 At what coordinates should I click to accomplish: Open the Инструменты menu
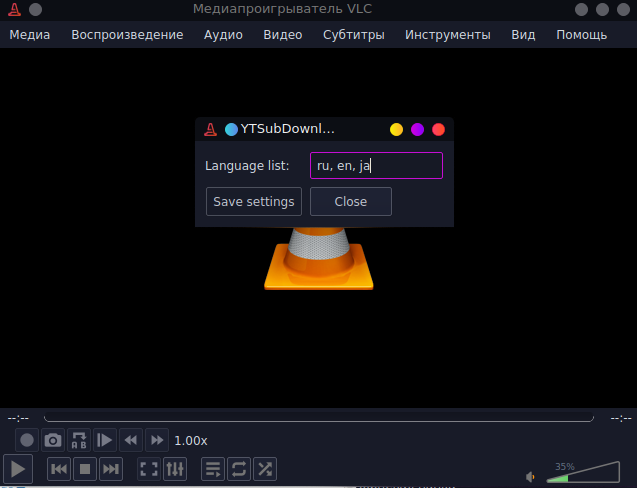(x=448, y=35)
